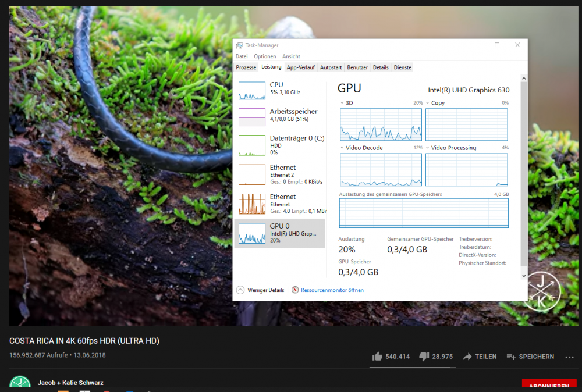582x392 pixels.
Task: Click scrollbar down arrow in Task-Manager
Action: [x=524, y=276]
